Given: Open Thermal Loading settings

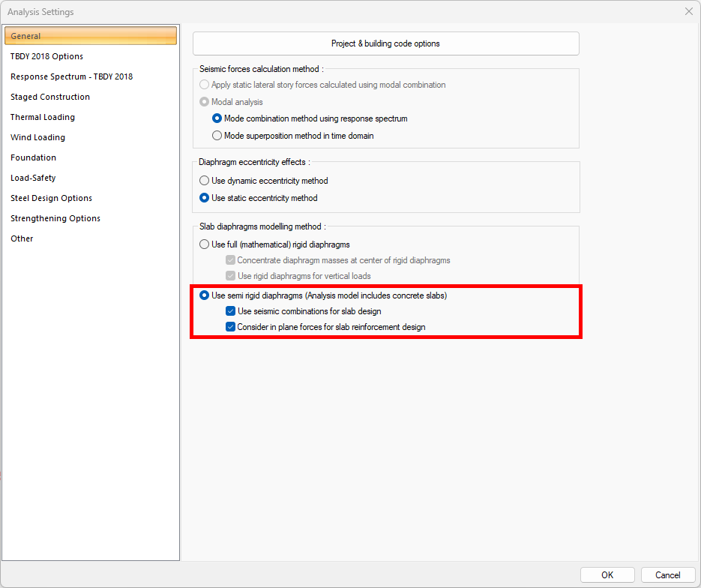Looking at the screenshot, I should [43, 117].
